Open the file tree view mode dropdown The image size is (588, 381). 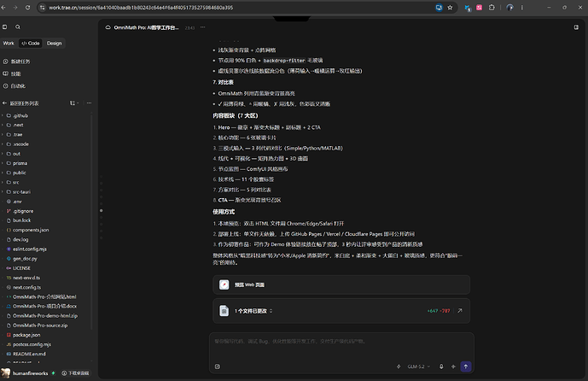point(74,103)
